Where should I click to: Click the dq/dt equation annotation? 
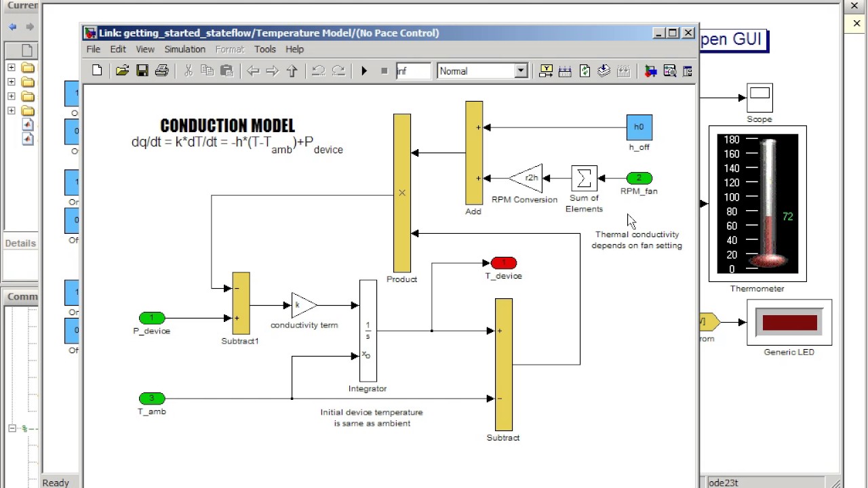tap(237, 144)
